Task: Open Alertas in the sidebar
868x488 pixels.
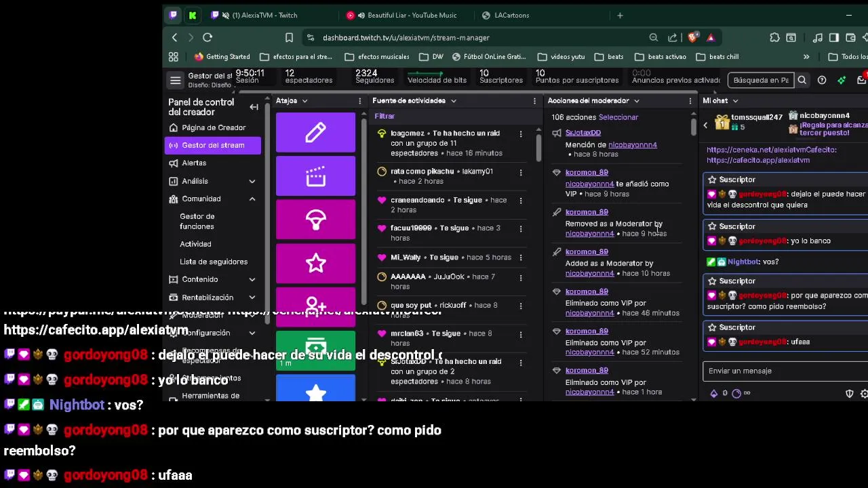Action: pos(213,163)
